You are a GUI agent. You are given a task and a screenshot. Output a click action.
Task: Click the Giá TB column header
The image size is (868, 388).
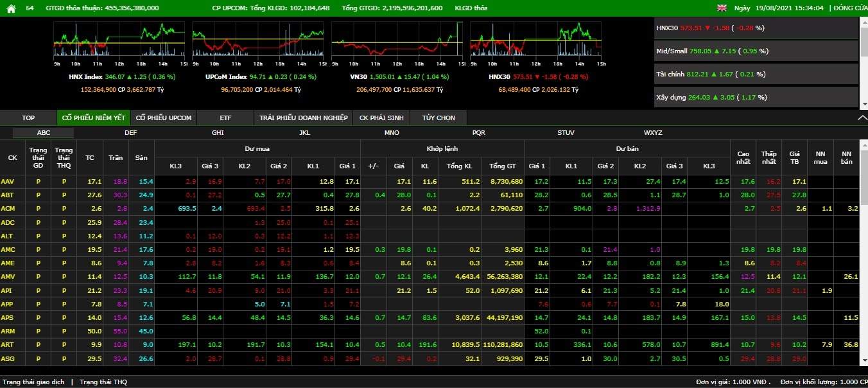click(795, 157)
